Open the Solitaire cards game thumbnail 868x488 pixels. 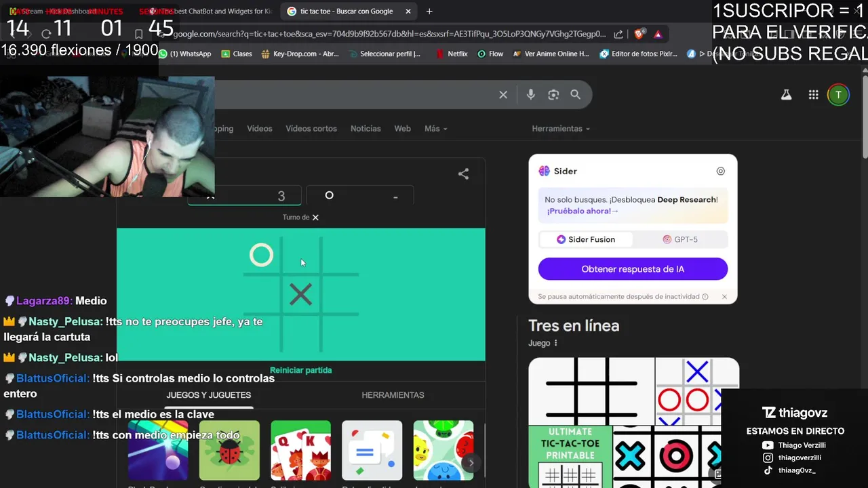(300, 451)
